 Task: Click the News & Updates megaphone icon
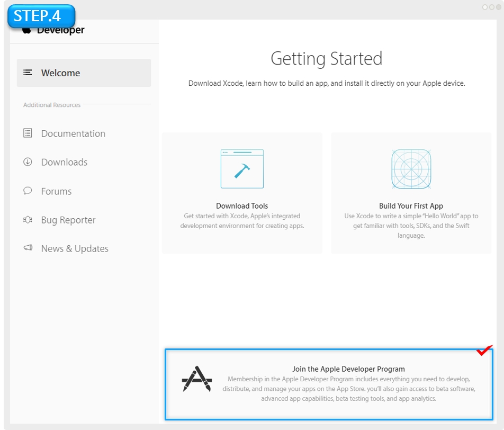[x=28, y=248]
